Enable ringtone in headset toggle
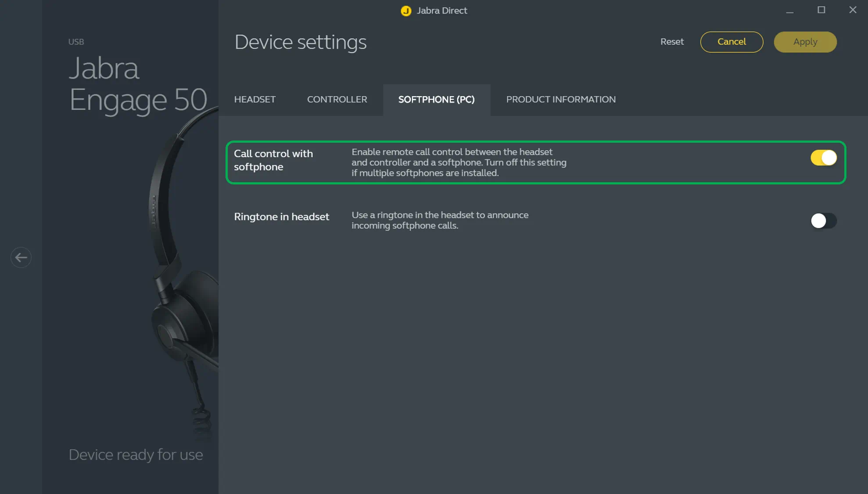Viewport: 868px width, 494px height. pyautogui.click(x=823, y=221)
